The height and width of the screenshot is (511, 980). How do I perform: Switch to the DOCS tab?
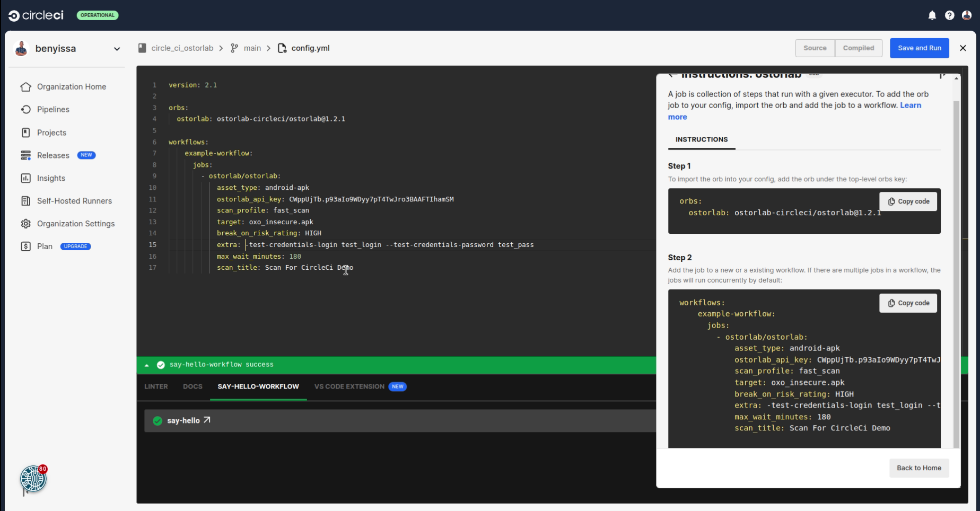tap(192, 386)
